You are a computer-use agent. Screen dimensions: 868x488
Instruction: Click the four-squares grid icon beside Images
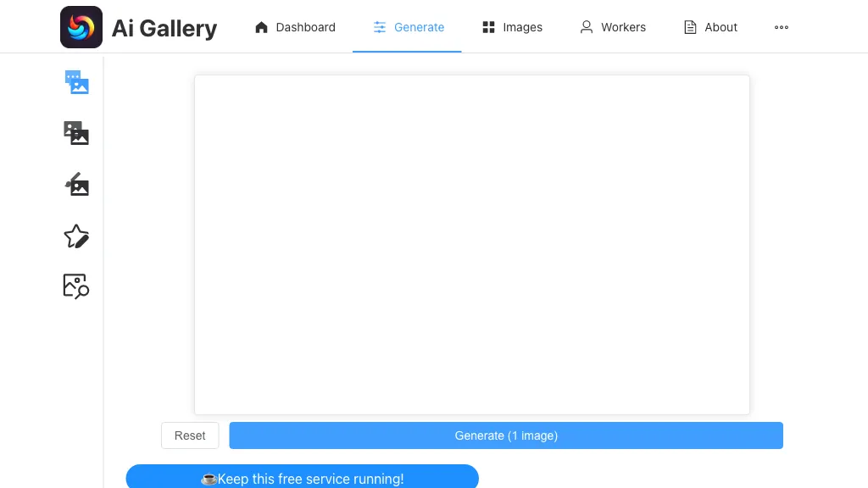coord(488,27)
